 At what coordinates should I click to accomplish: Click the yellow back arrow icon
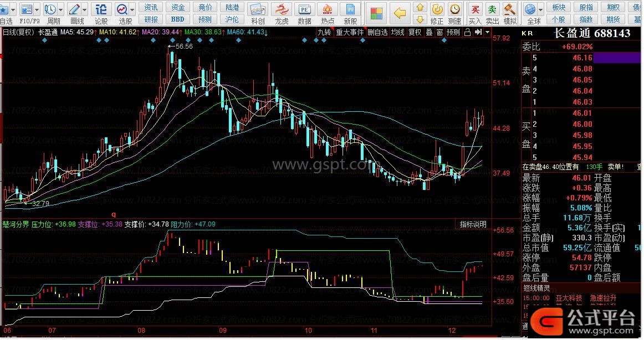point(400,12)
